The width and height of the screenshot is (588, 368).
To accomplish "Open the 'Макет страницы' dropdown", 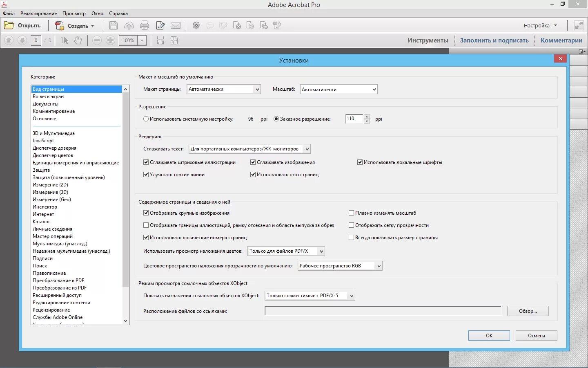I will tap(224, 89).
